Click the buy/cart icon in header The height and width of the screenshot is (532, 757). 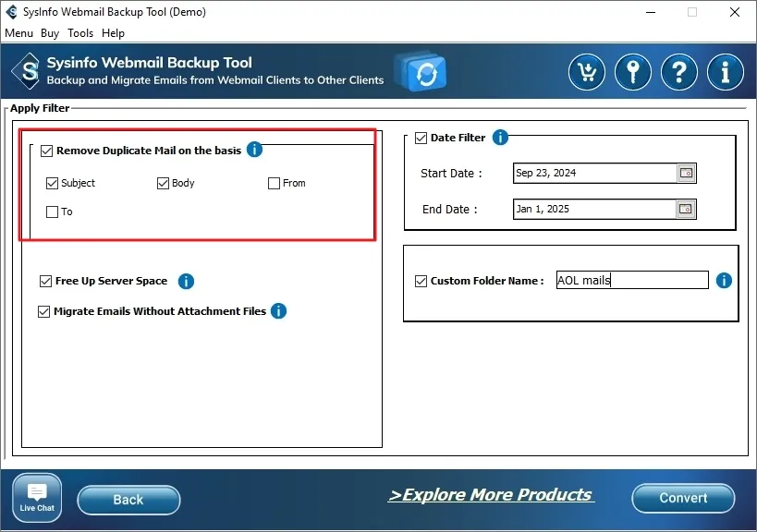[x=587, y=72]
